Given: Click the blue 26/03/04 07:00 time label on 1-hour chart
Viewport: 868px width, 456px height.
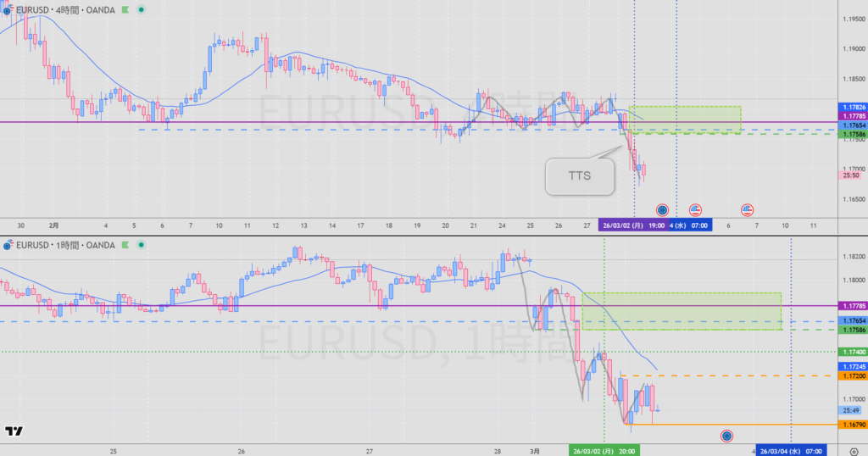Looking at the screenshot, I should point(791,451).
